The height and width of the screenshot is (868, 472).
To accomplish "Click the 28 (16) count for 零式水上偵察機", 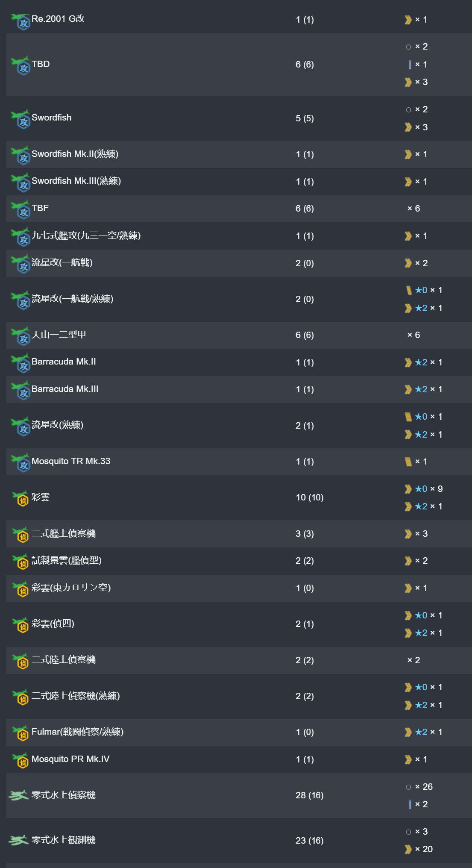I will pos(310,795).
